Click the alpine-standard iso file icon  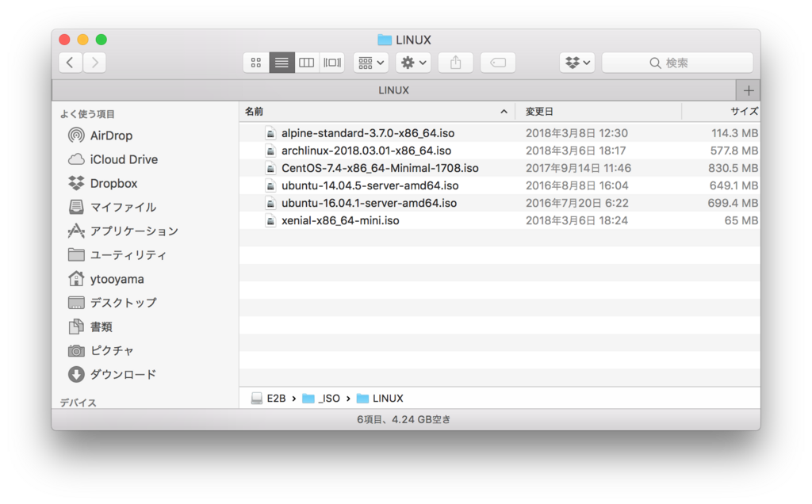270,133
